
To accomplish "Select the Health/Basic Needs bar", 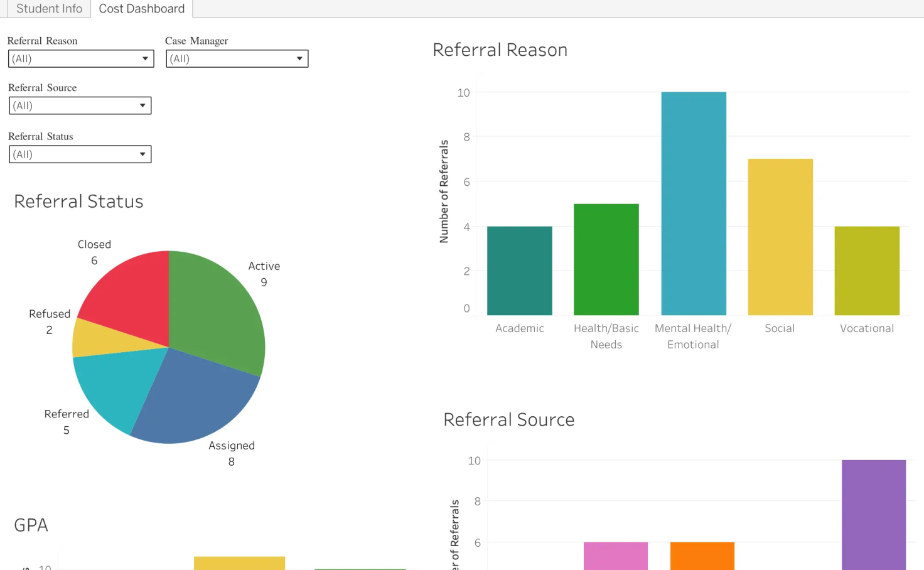I will point(606,259).
